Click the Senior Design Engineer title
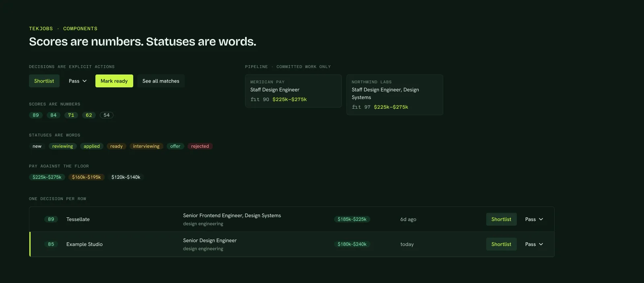644x283 pixels. 210,241
